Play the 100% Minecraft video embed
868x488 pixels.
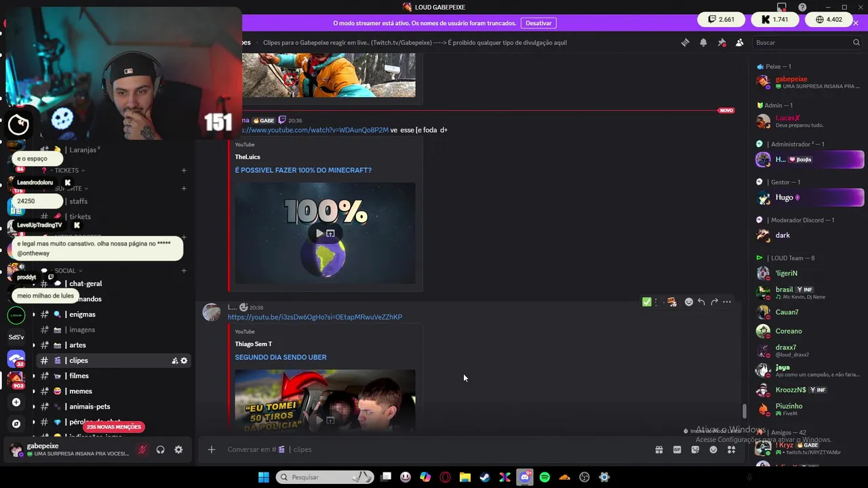(320, 233)
